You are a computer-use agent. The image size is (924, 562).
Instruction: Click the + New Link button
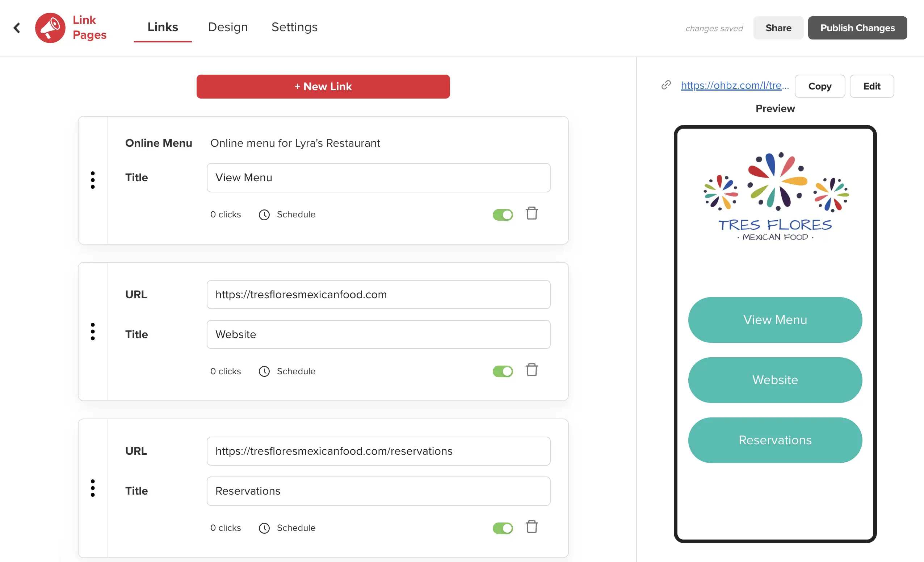(323, 86)
